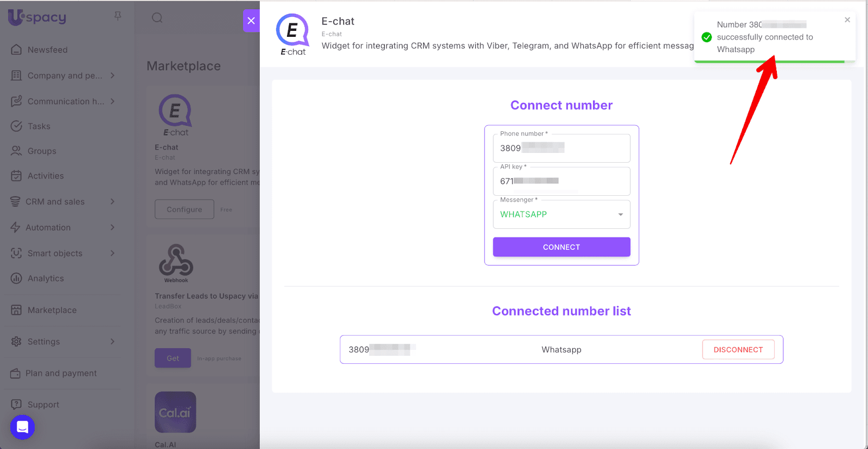Click the Analytics chart icon

click(17, 278)
